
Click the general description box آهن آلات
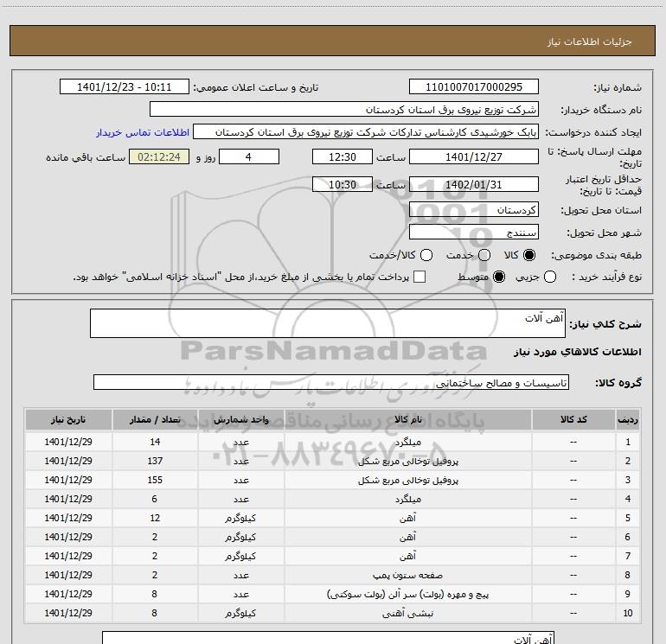click(x=328, y=323)
